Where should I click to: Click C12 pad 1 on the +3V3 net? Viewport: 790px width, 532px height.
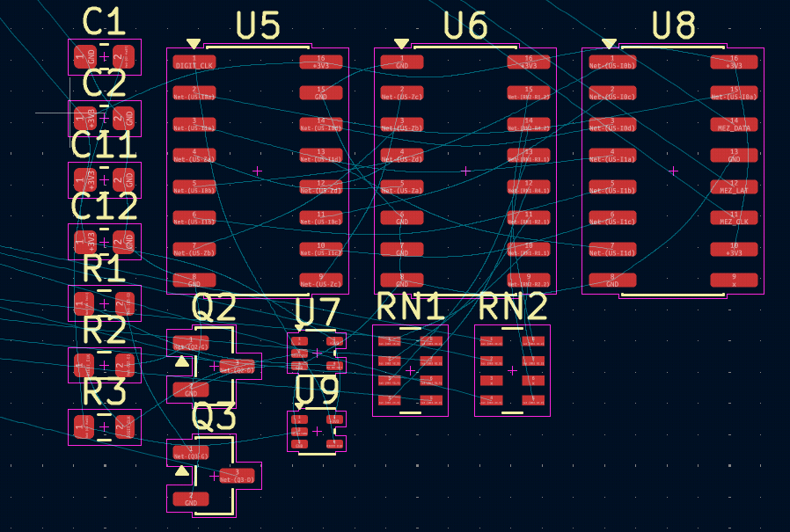84,242
